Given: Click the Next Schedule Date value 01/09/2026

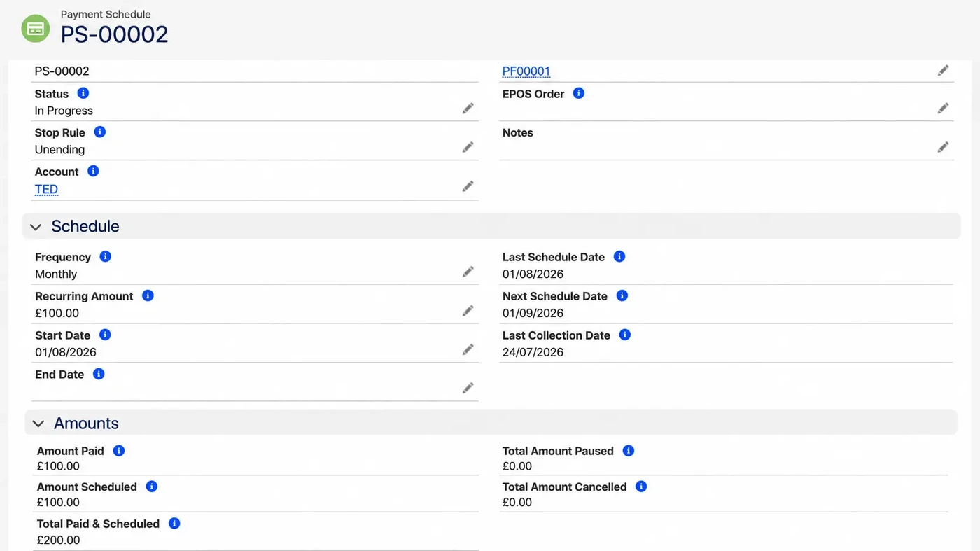Looking at the screenshot, I should click(533, 313).
